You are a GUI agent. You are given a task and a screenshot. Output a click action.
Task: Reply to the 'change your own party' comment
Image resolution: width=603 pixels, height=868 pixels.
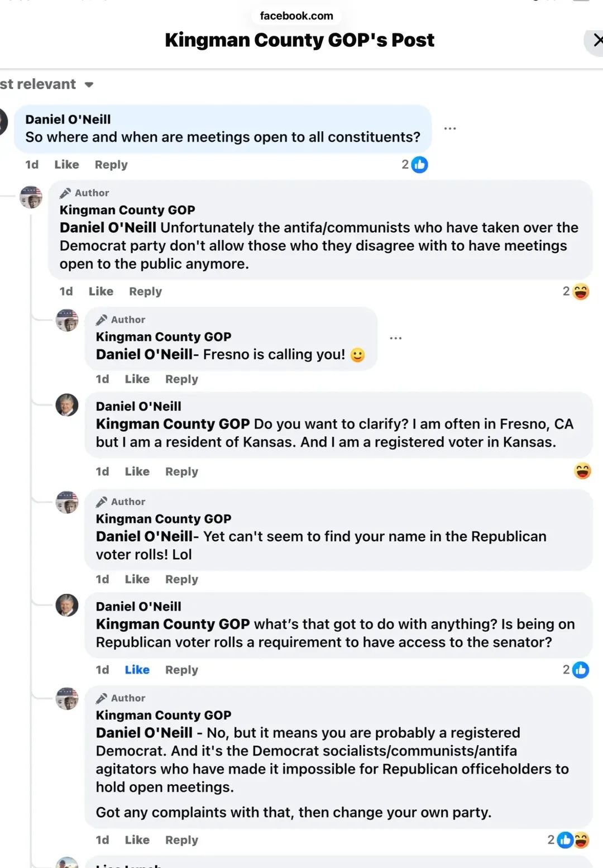181,840
